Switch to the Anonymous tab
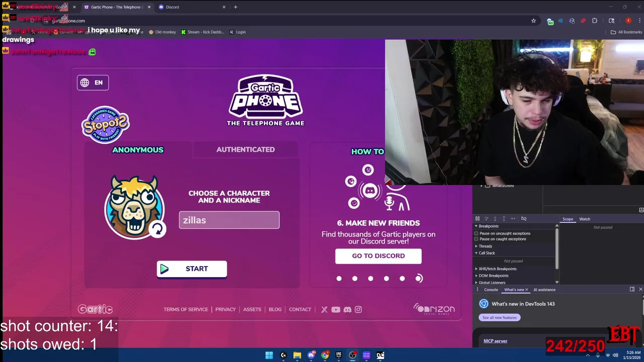The image size is (644, 362). coord(138,150)
